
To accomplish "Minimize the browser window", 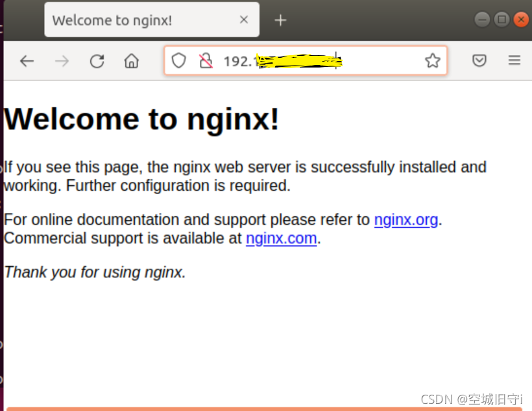I will click(482, 19).
